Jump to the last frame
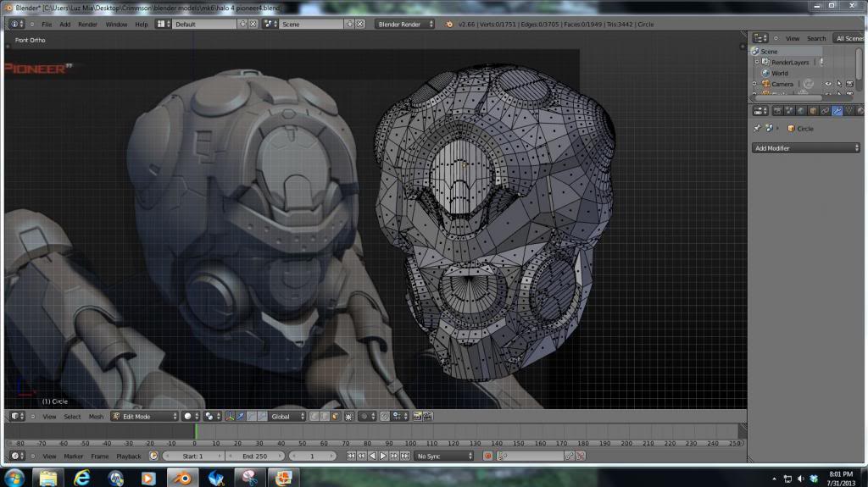Image resolution: width=868 pixels, height=487 pixels. point(404,456)
